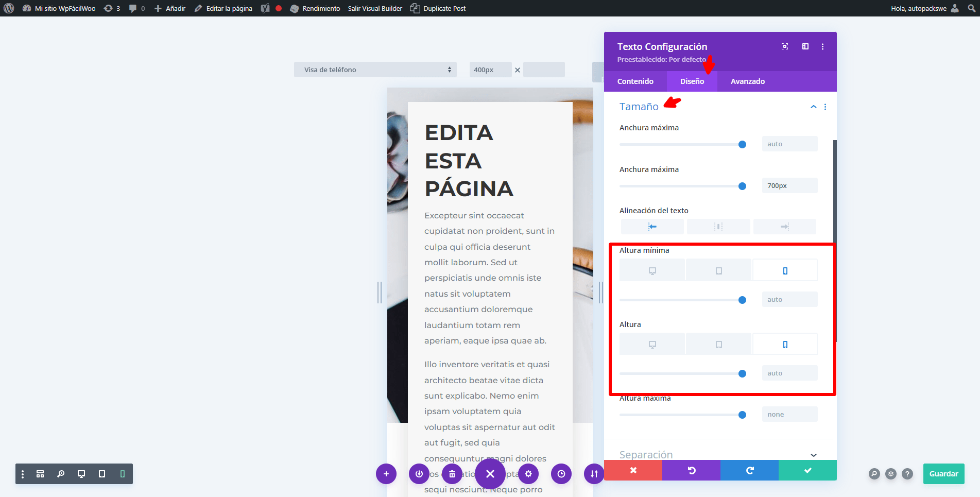
Task: Select phone view for Altura
Action: 785,344
